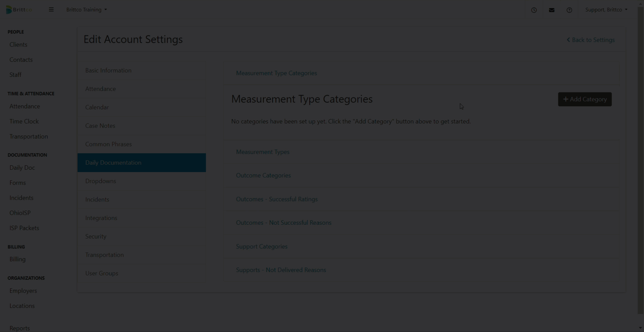Click the help question mark icon
The width and height of the screenshot is (644, 332).
(x=569, y=10)
